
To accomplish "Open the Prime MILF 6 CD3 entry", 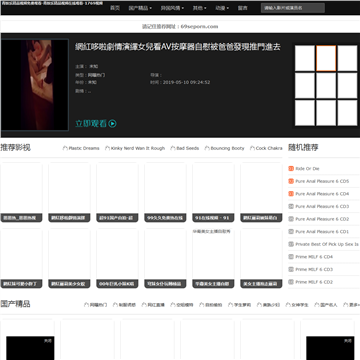I will pos(314,270).
